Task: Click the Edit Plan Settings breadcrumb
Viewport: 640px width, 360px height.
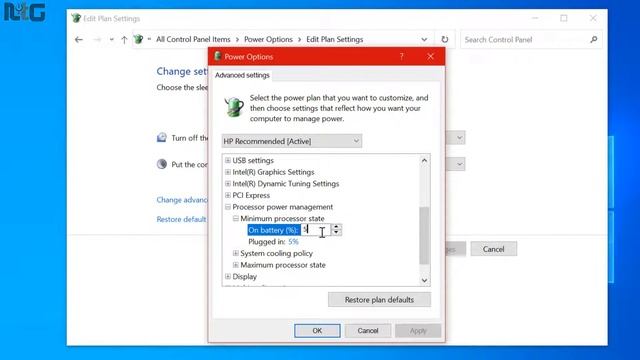Action: [335, 39]
